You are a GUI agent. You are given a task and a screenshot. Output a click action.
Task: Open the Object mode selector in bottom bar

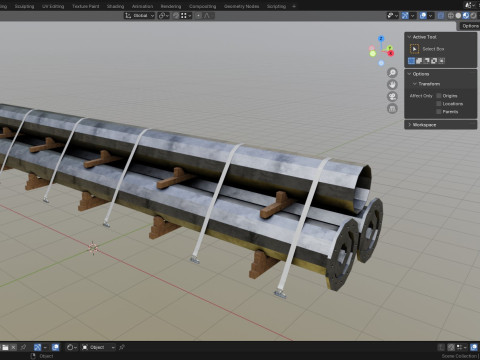(98, 347)
